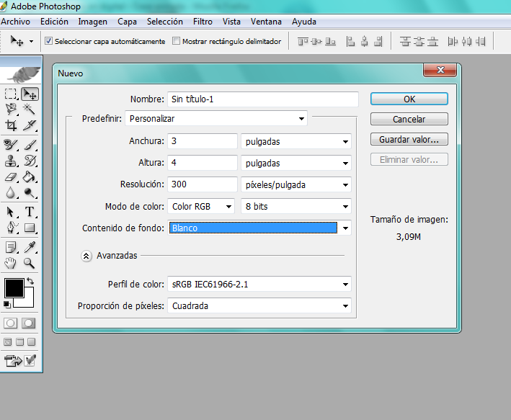
Task: Open the Imagen menu
Action: [92, 22]
